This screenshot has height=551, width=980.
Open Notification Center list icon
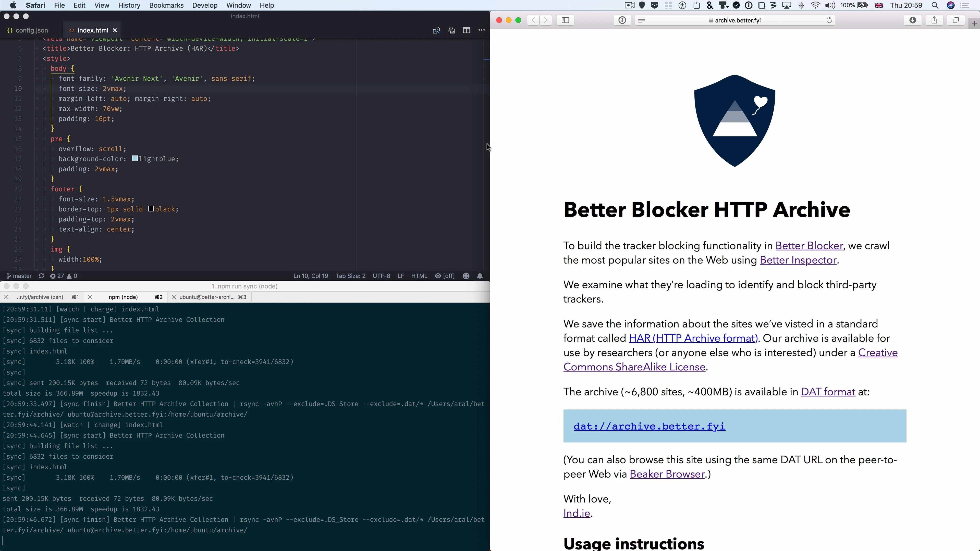[x=965, y=5]
